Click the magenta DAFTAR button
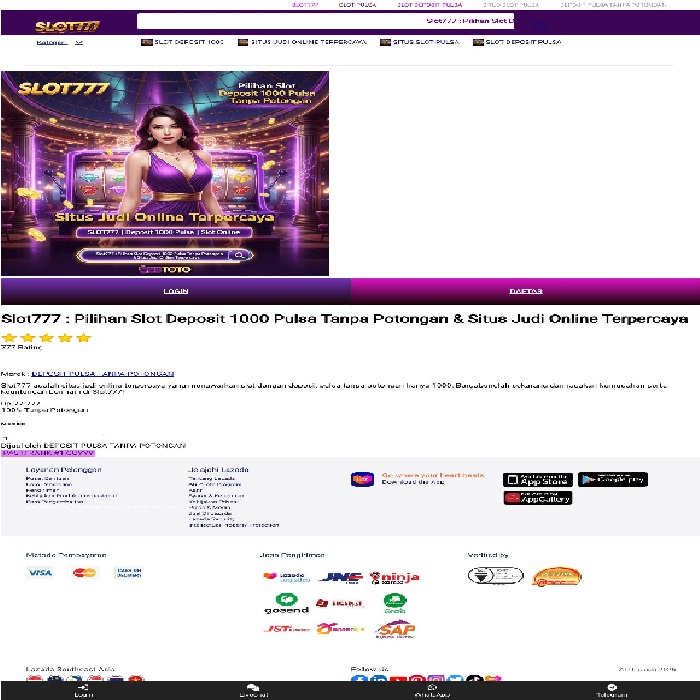Image resolution: width=700 pixels, height=700 pixels. pos(525,291)
